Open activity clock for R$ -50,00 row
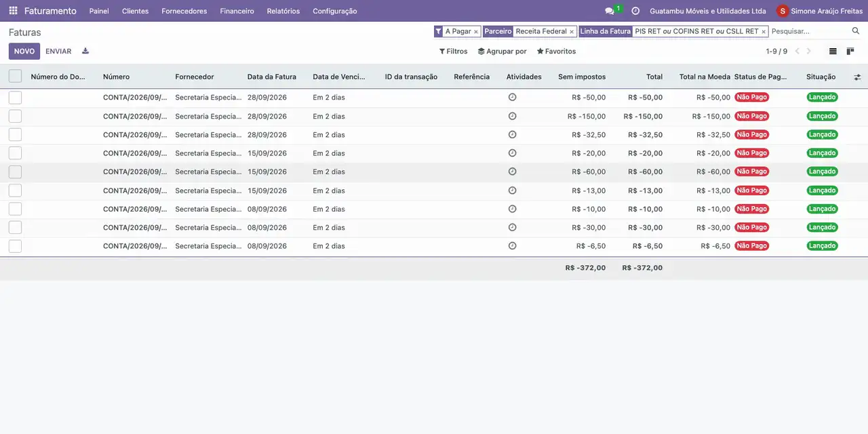 512,98
